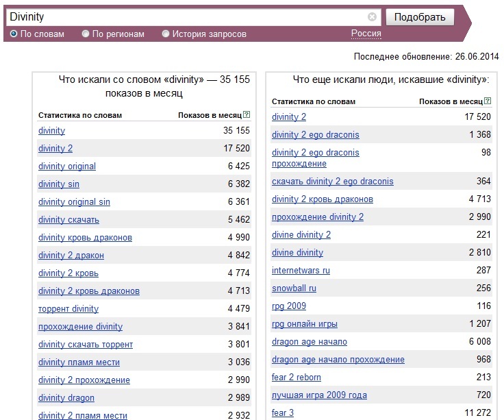Select the 'По регионам' radio button
This screenshot has height=420, width=504.
86,34
